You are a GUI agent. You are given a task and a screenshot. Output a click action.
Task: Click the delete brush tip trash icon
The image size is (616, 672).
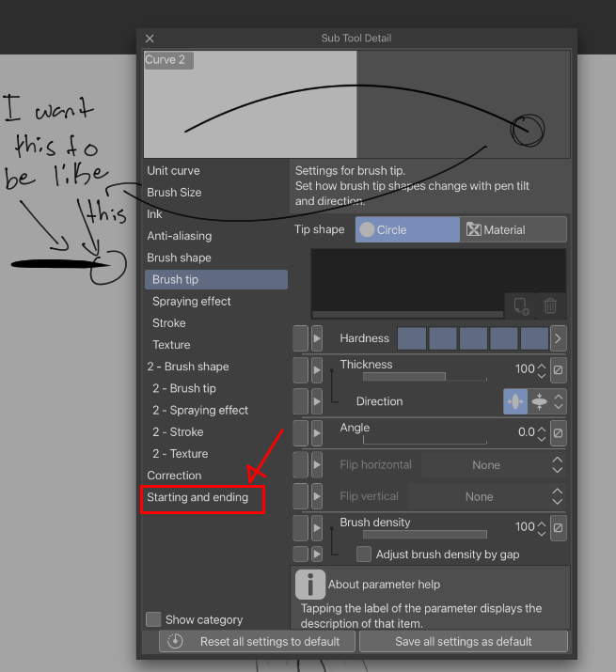(550, 305)
